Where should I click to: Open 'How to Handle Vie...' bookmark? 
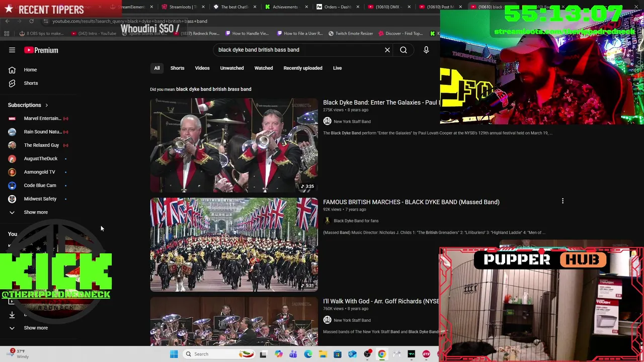(x=247, y=33)
